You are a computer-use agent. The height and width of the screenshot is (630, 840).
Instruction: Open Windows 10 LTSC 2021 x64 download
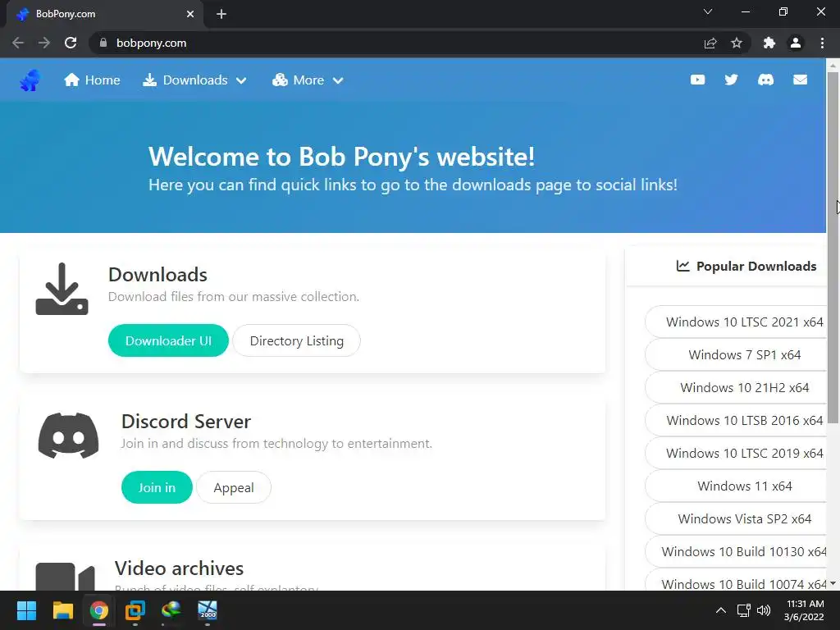[x=736, y=322]
